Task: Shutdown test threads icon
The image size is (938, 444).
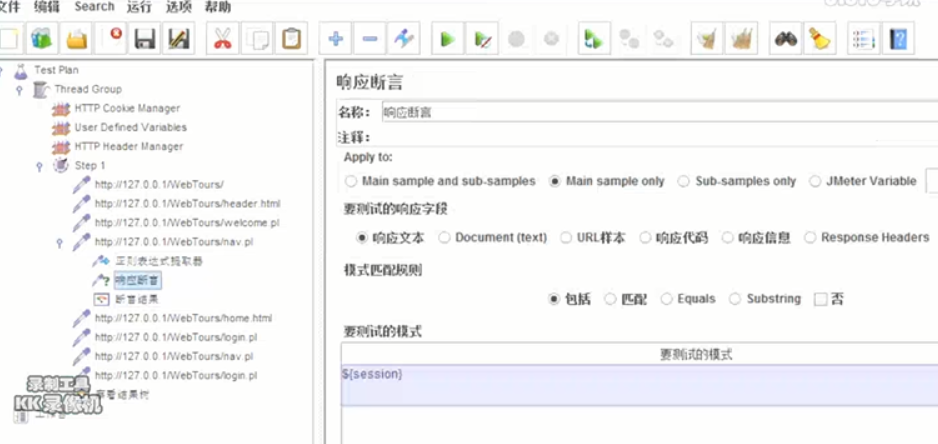Action: tap(551, 39)
